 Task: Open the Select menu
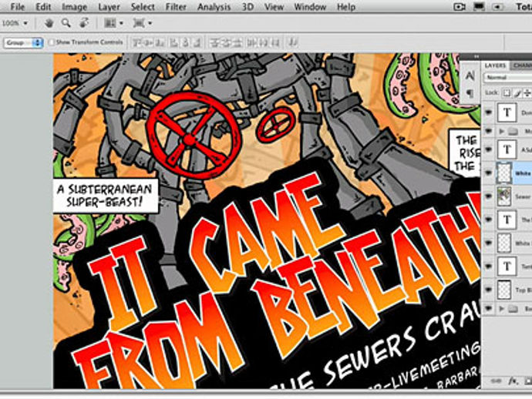(143, 7)
